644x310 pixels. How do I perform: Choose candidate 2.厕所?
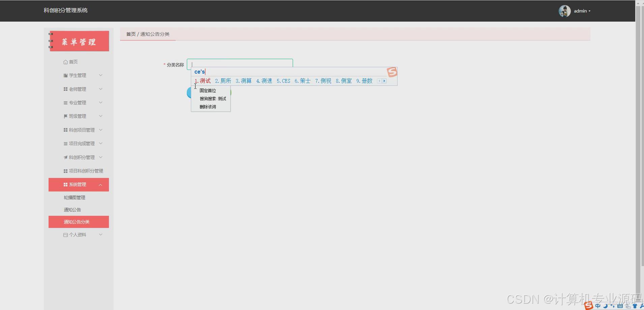[223, 81]
